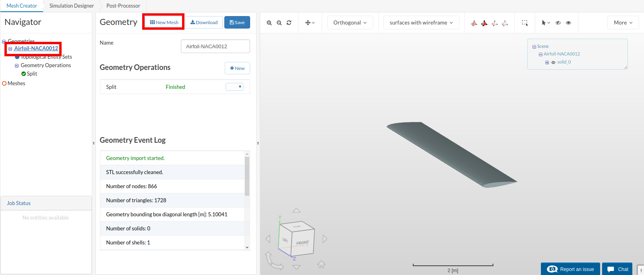Rotate view up with the up arrow
The width and height of the screenshot is (644, 275).
pyautogui.click(x=296, y=211)
